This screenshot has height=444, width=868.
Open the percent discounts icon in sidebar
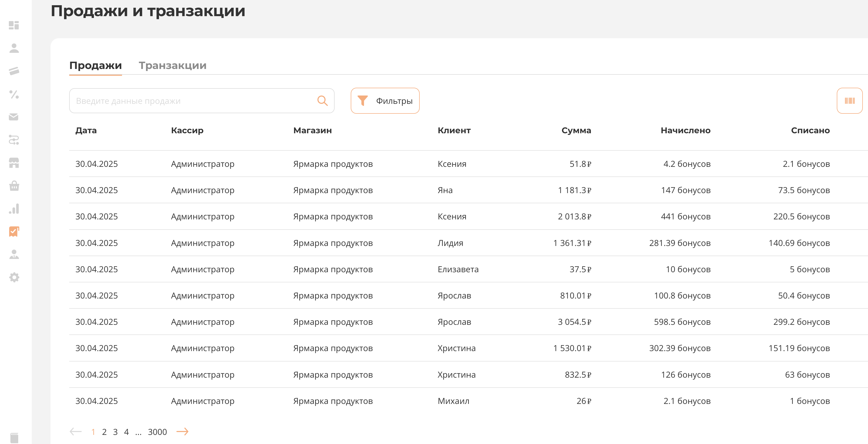(x=14, y=94)
